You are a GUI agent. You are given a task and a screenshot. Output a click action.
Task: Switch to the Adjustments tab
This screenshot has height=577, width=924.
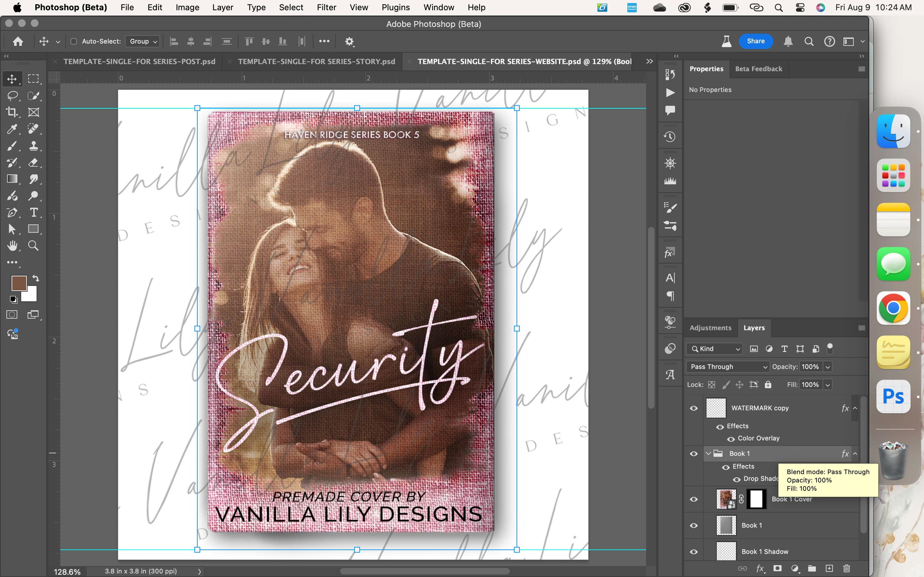(710, 328)
